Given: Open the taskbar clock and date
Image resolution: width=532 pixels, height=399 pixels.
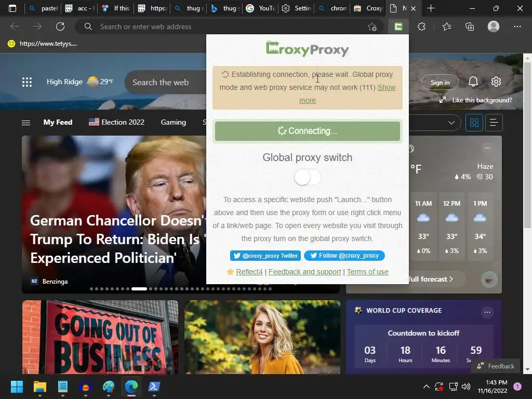Looking at the screenshot, I should 493,387.
